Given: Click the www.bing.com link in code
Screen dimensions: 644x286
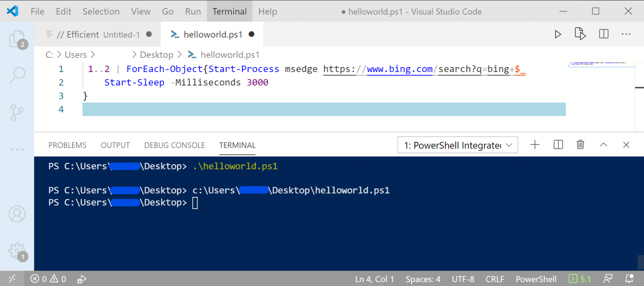Looking at the screenshot, I should tap(400, 69).
